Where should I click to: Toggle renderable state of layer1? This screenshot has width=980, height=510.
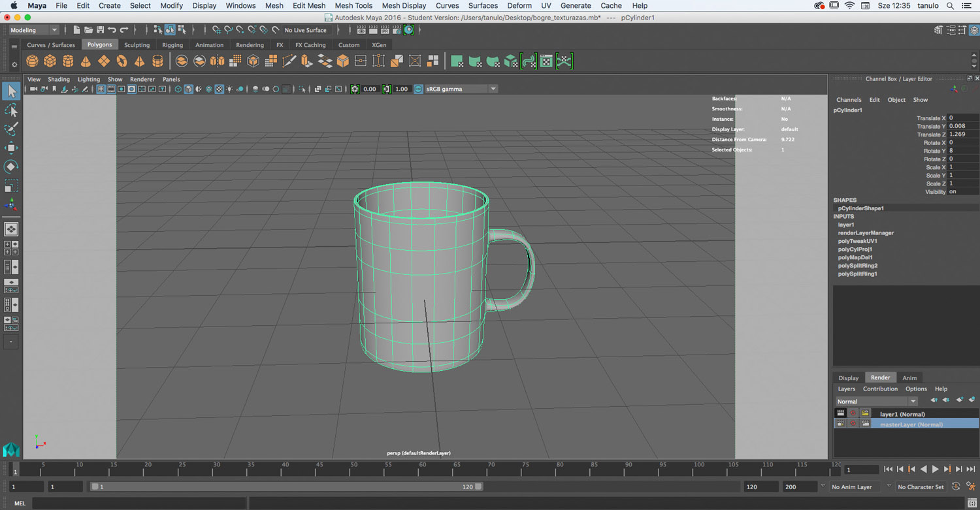tap(841, 413)
